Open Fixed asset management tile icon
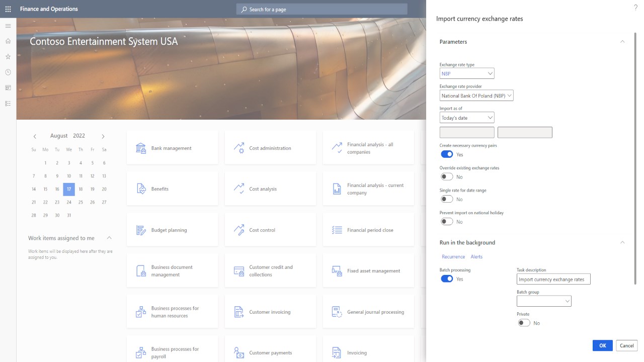 click(337, 270)
